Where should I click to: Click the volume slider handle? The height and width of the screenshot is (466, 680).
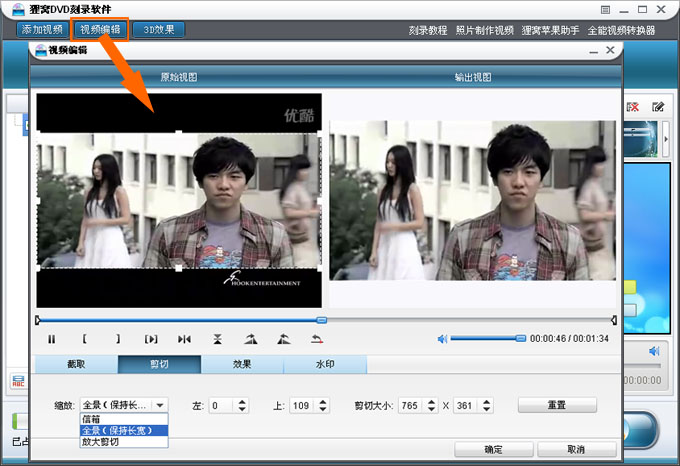(x=521, y=338)
